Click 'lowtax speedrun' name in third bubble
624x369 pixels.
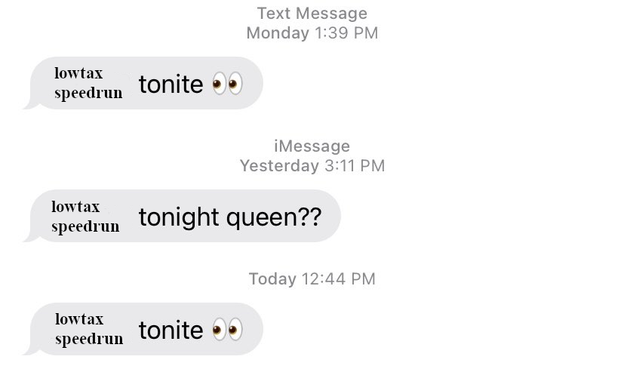[89, 329]
